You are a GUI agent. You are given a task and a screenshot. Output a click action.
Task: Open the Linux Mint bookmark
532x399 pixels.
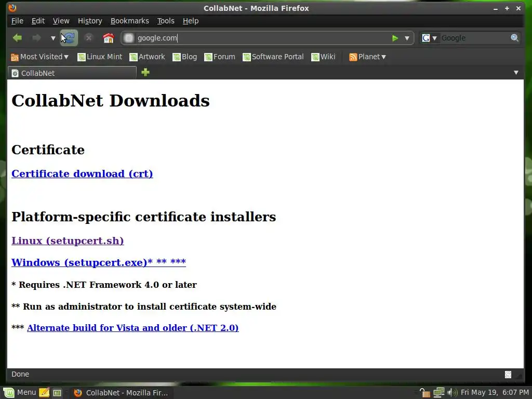100,57
